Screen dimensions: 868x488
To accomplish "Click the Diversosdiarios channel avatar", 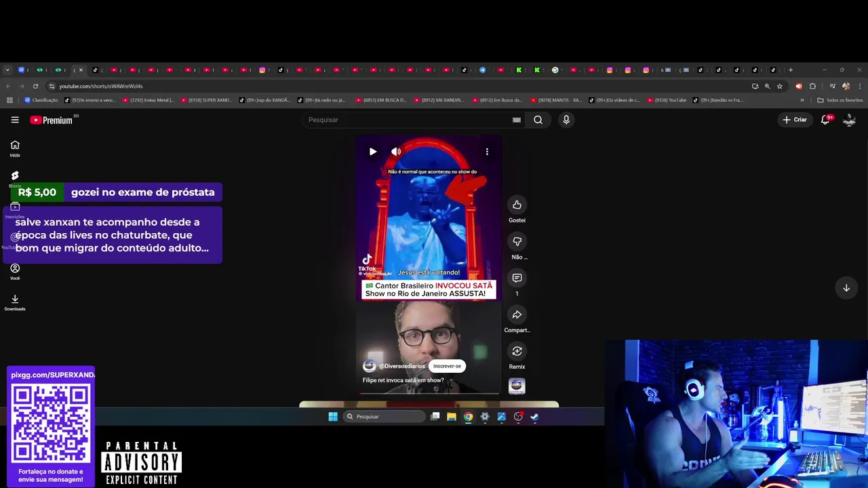I will pos(369,366).
